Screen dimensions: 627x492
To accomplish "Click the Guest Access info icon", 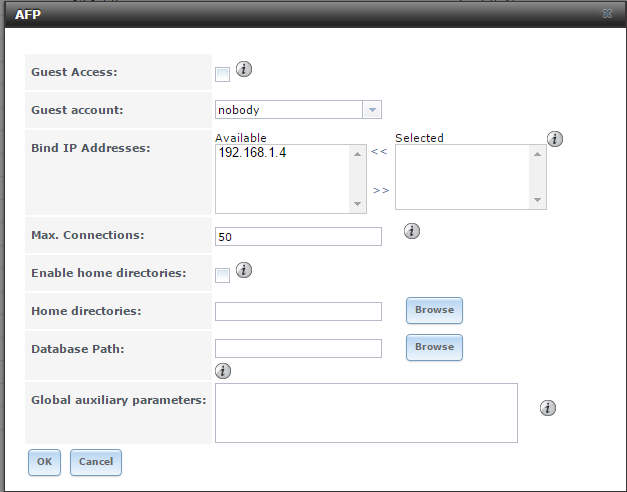I will (244, 69).
